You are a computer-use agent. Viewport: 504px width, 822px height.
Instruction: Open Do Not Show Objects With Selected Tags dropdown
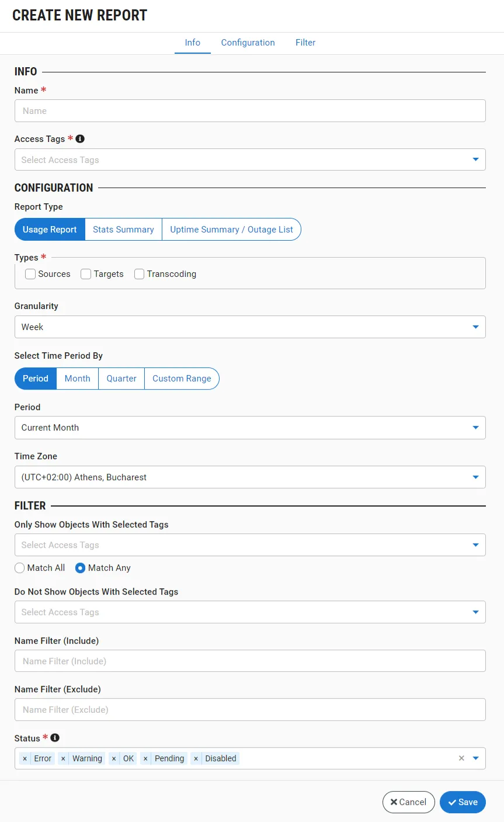tap(250, 612)
